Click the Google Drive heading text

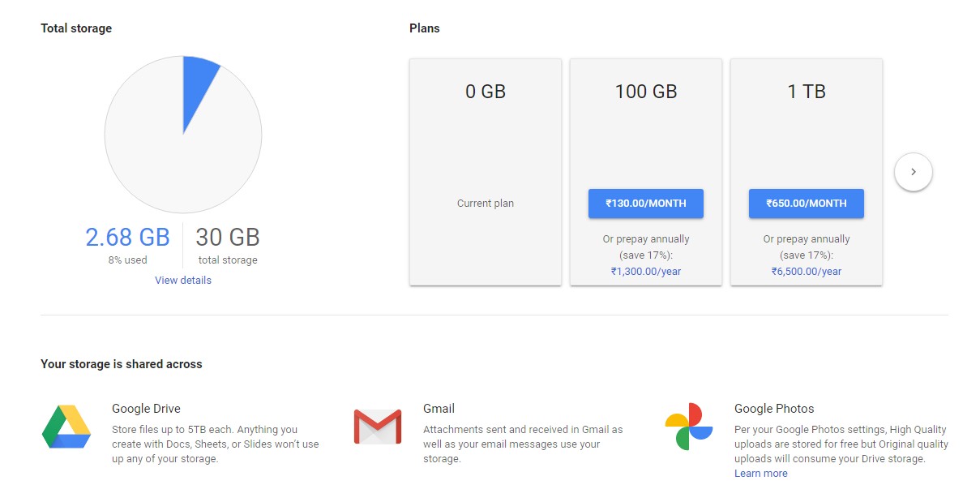(146, 409)
